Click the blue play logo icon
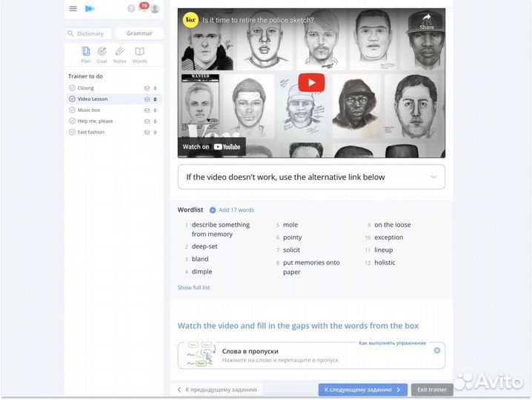Viewport: 532px width, 400px height. point(90,9)
